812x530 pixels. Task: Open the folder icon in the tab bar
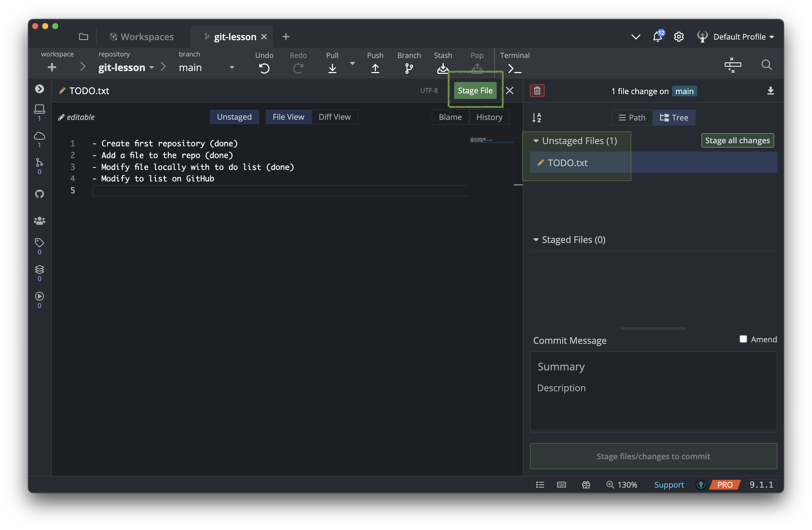pyautogui.click(x=83, y=36)
